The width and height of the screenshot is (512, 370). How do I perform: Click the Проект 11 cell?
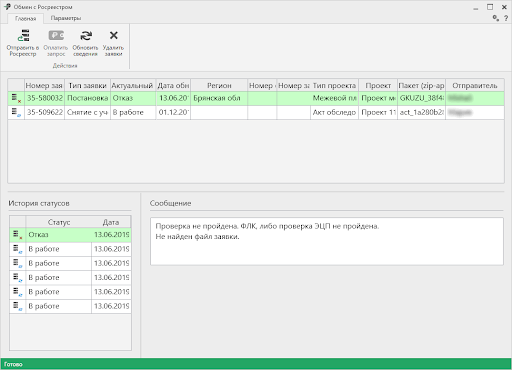(x=378, y=113)
